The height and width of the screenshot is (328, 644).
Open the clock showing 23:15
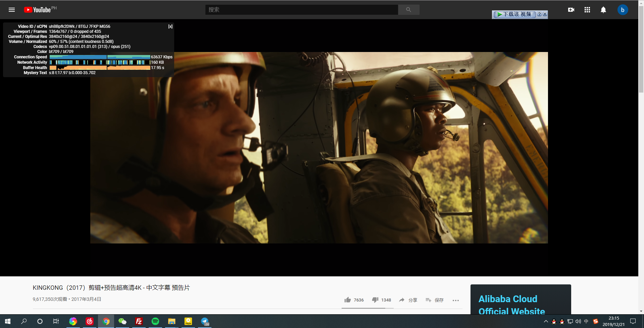pos(613,321)
